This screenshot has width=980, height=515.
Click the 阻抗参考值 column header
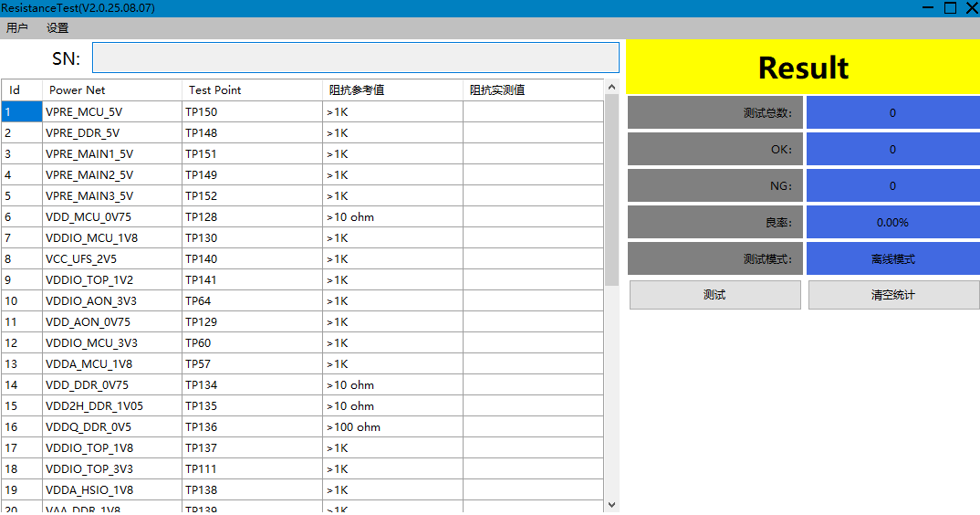(393, 90)
